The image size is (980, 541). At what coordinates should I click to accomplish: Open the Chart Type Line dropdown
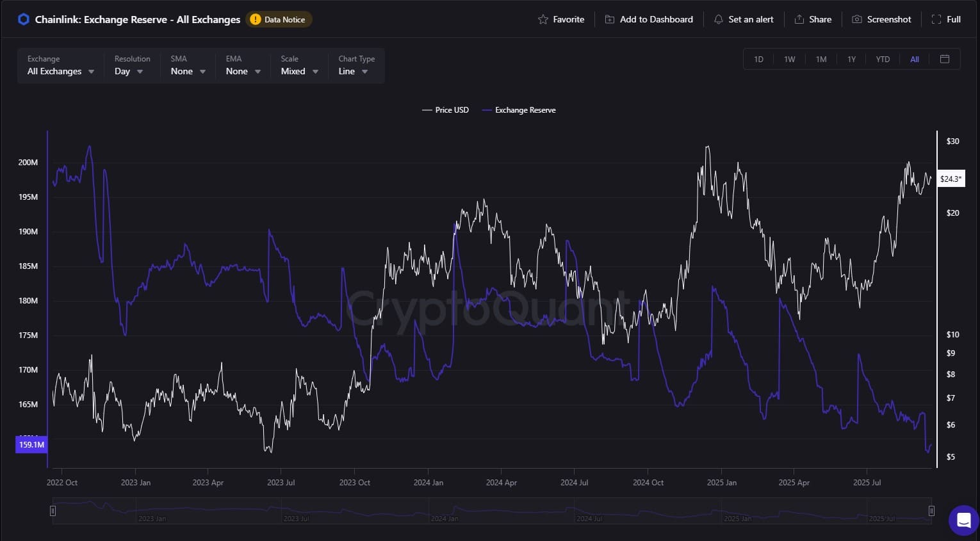[356, 65]
